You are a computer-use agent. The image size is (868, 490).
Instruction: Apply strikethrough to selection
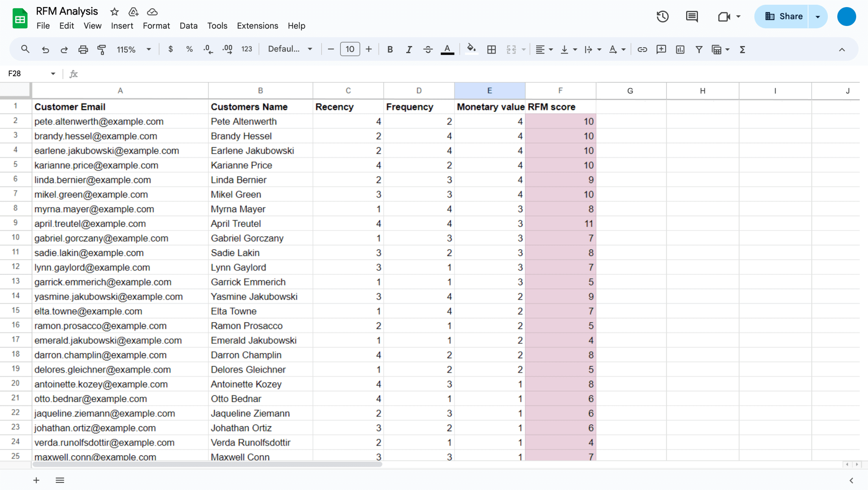pyautogui.click(x=428, y=49)
